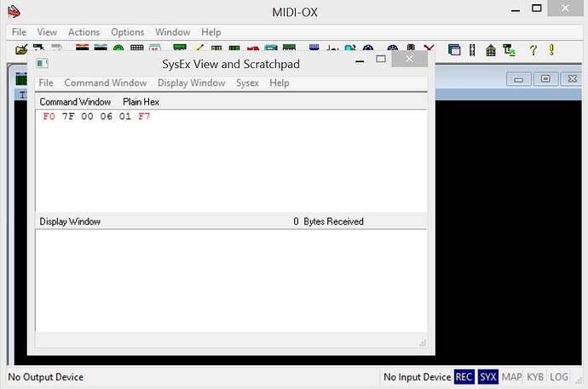Image resolution: width=588 pixels, height=389 pixels.
Task: Click the 'Plain Hex' label
Action: point(141,102)
